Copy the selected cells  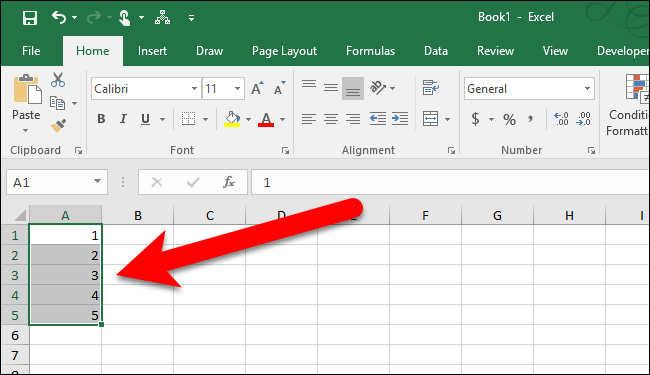point(57,103)
